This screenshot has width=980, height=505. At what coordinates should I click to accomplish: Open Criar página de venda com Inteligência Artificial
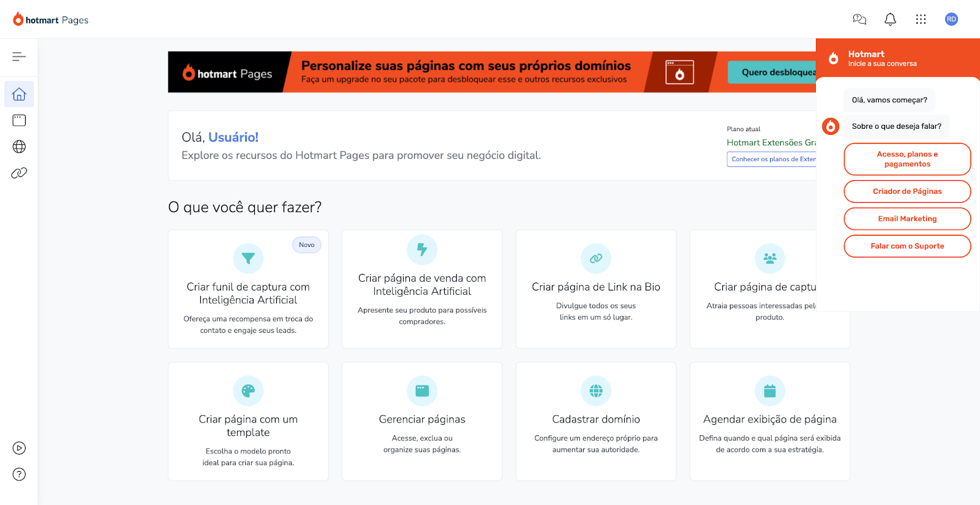pos(422,289)
